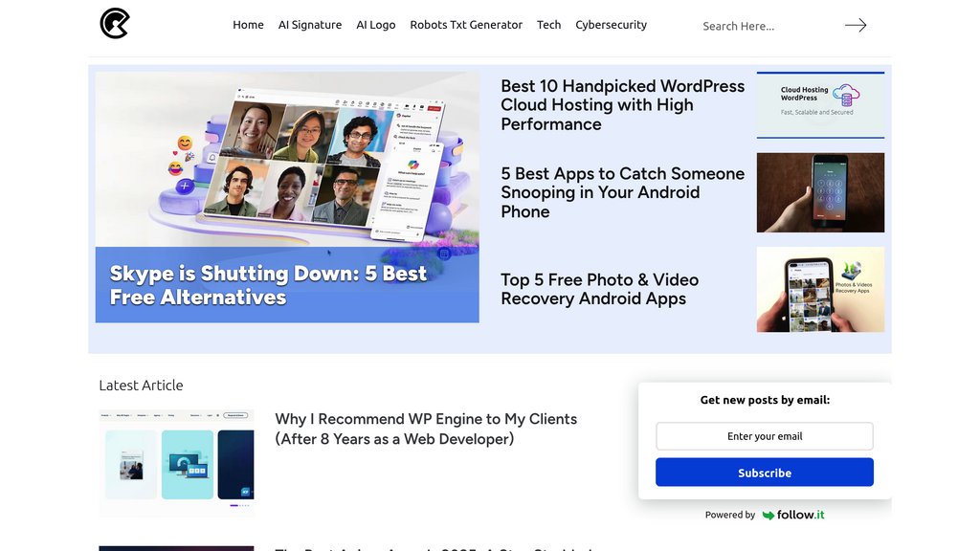Click the Enter your email field
The image size is (980, 551).
click(765, 436)
